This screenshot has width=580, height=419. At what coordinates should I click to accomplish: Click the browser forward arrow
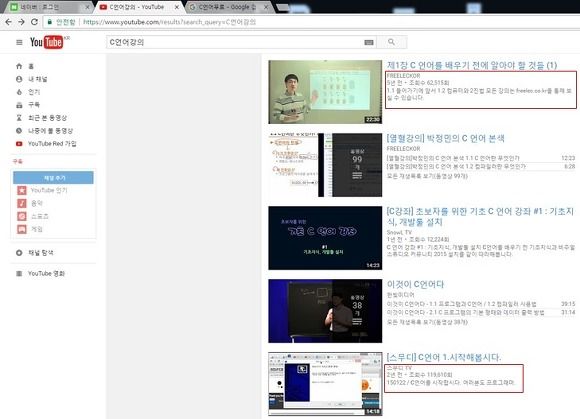21,22
